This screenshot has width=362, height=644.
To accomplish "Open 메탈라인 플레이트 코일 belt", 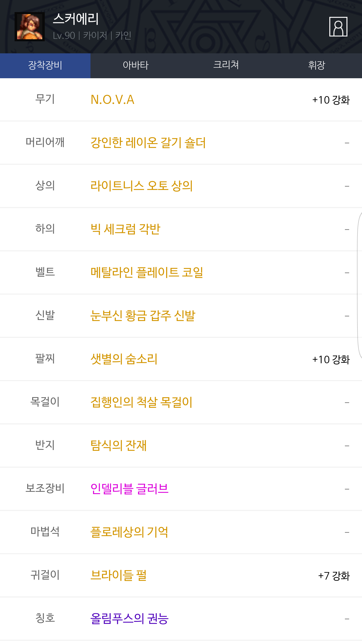I will coord(147,273).
